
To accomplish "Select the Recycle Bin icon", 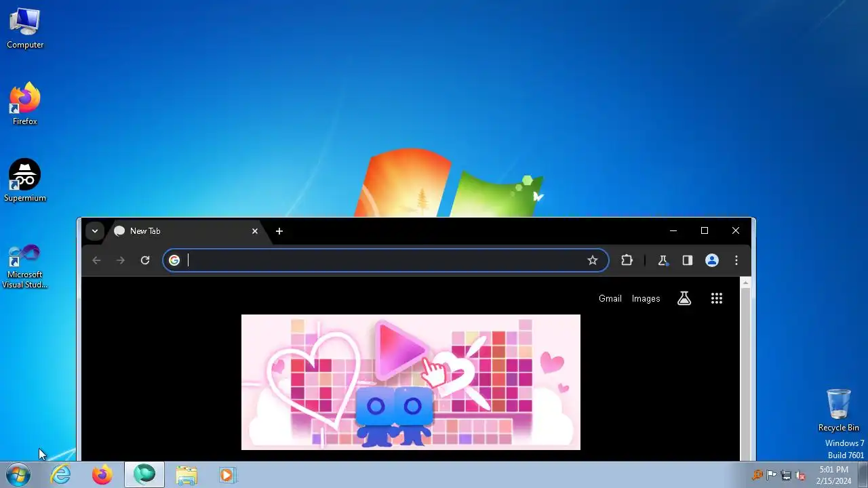I will pos(839,410).
